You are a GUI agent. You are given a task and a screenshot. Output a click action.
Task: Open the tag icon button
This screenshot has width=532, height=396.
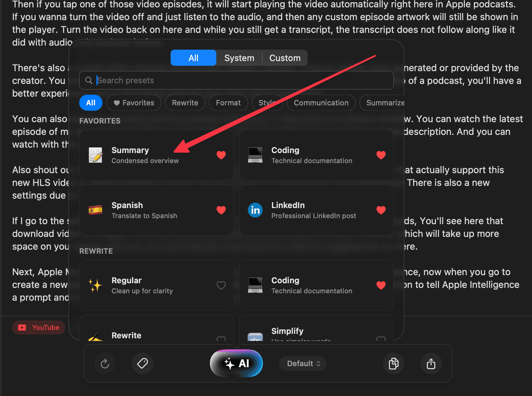click(142, 363)
